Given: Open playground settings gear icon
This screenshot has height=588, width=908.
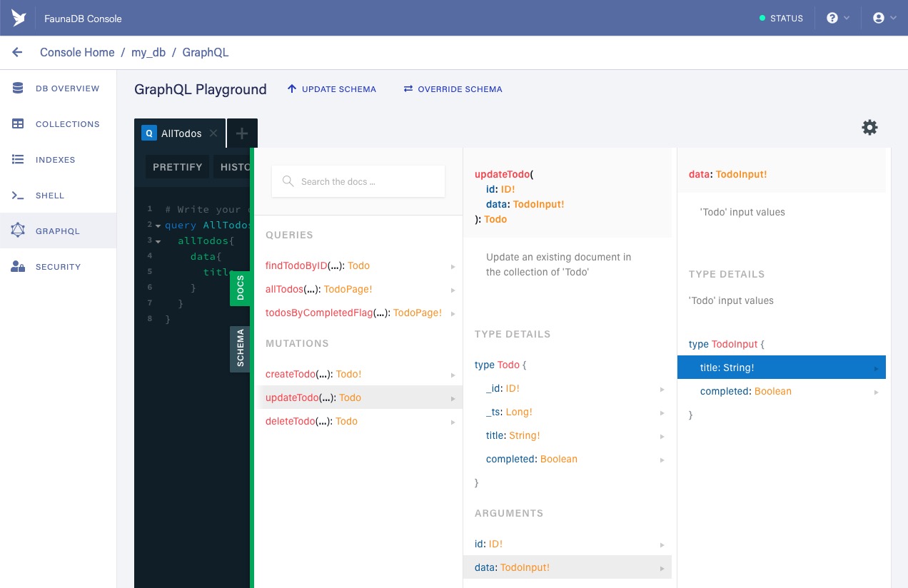Looking at the screenshot, I should 869,128.
